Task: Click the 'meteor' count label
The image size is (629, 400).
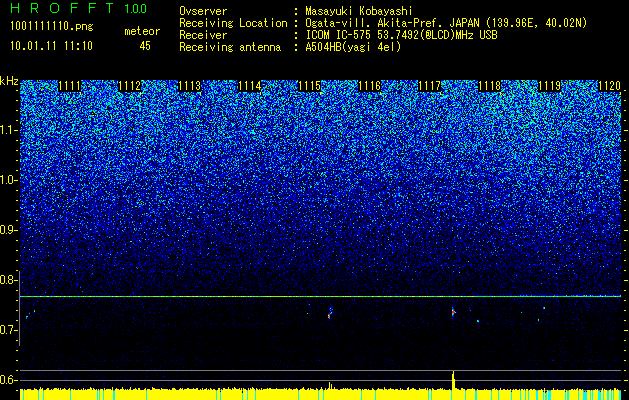Action: [142, 31]
